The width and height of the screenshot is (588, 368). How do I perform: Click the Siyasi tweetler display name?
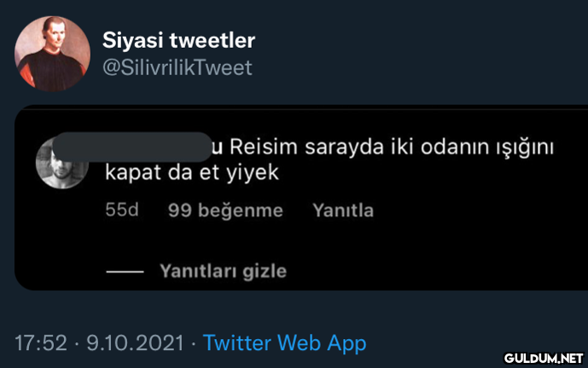179,40
